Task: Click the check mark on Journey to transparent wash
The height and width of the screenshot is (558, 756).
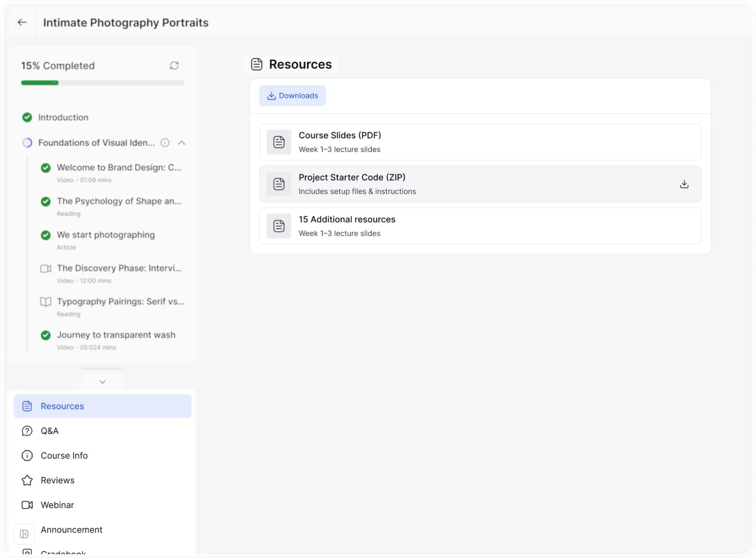Action: tap(46, 335)
